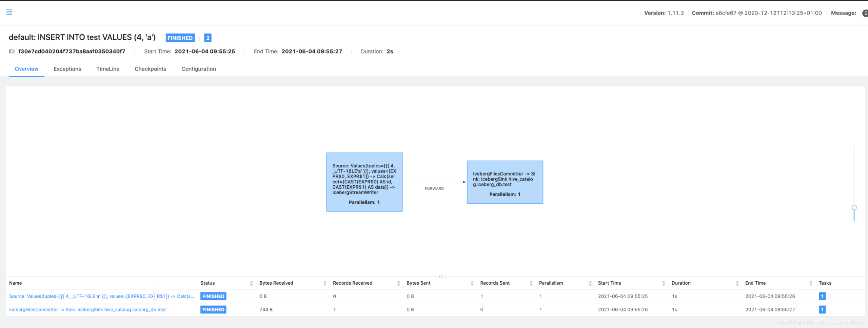Select the IcebergFilesCommitter graph node
This screenshot has width=868, height=328.
pyautogui.click(x=505, y=182)
